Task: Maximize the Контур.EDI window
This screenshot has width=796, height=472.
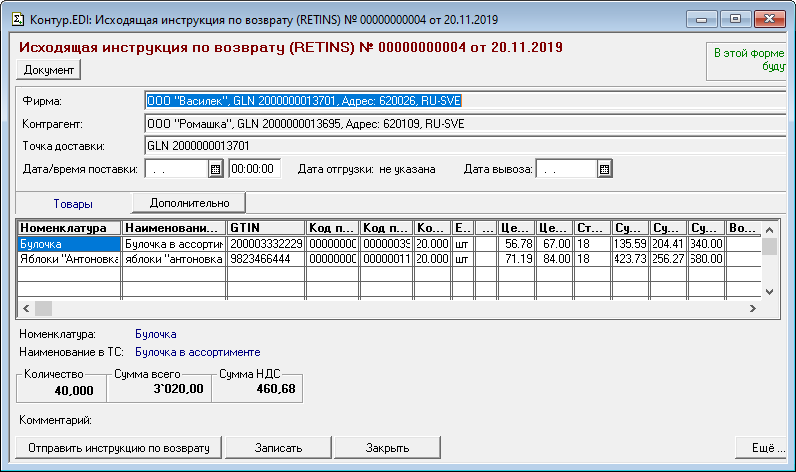Action: 735,19
